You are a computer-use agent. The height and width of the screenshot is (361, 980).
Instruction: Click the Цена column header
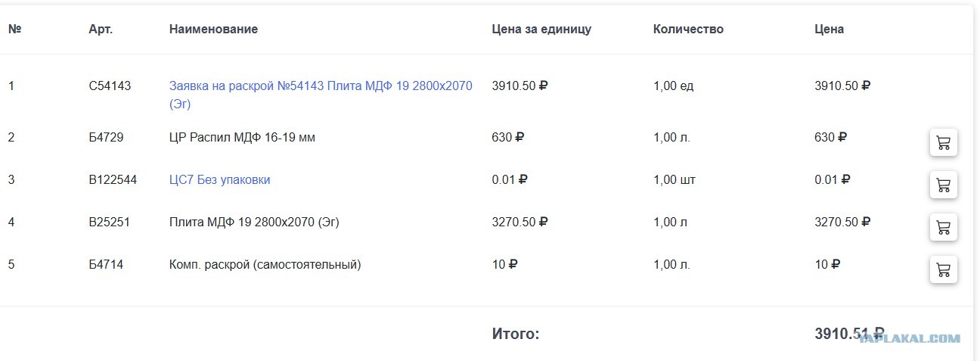pyautogui.click(x=829, y=29)
